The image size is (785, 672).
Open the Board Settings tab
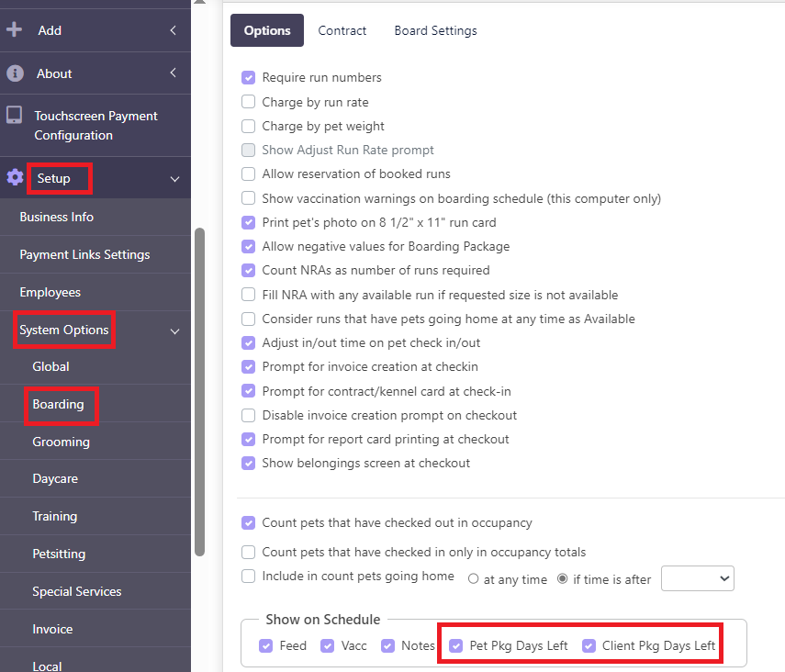click(x=435, y=30)
